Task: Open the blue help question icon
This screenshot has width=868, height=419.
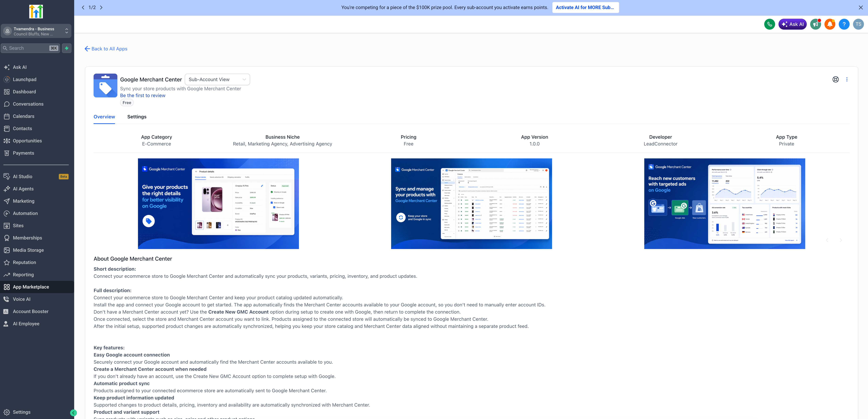Action: pyautogui.click(x=844, y=24)
